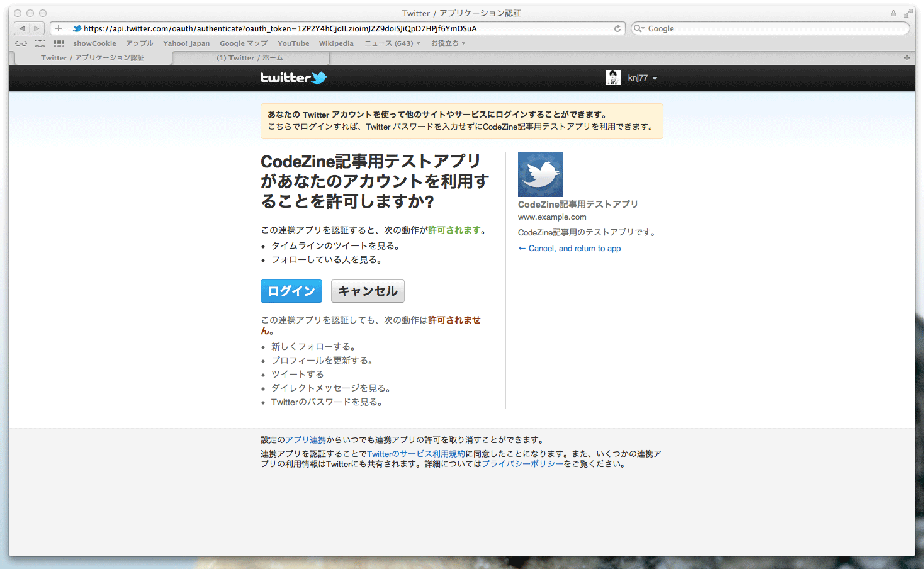
Task: Follow the Cancel, and return to app link
Action: click(x=570, y=249)
